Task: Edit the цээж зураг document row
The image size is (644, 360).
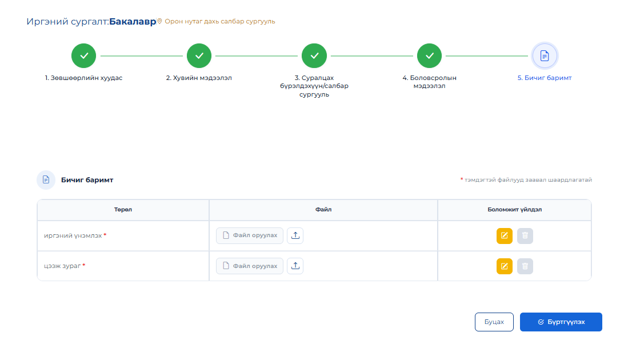Action: 505,266
